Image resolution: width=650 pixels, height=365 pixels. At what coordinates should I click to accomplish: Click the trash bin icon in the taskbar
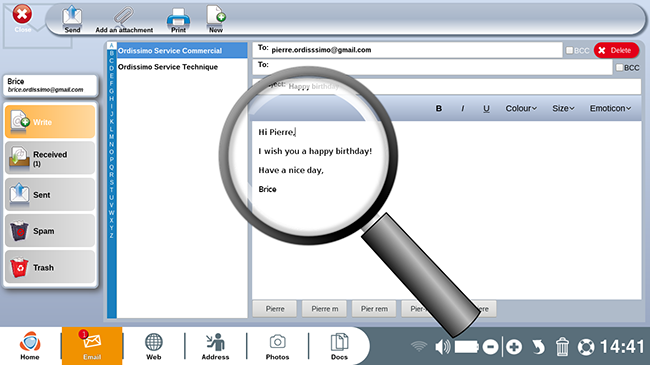click(562, 347)
